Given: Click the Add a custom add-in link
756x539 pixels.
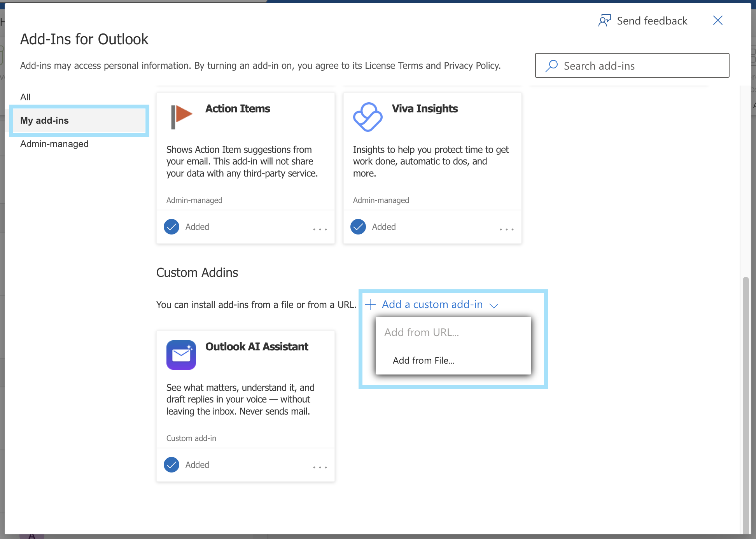Looking at the screenshot, I should [x=432, y=304].
